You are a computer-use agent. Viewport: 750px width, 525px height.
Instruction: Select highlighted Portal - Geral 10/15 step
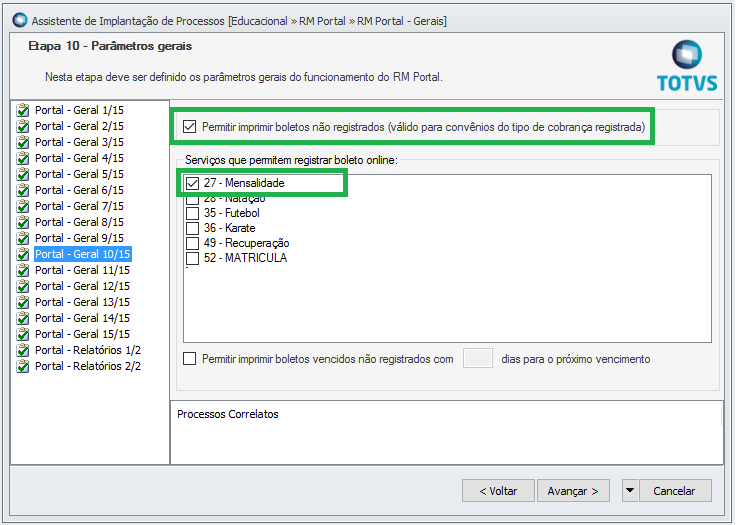pyautogui.click(x=82, y=254)
